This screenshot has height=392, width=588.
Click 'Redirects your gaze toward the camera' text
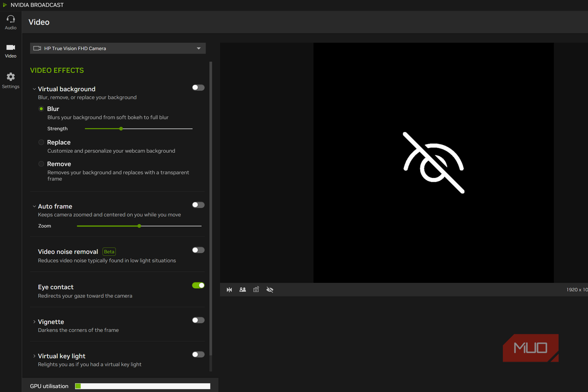(x=85, y=296)
